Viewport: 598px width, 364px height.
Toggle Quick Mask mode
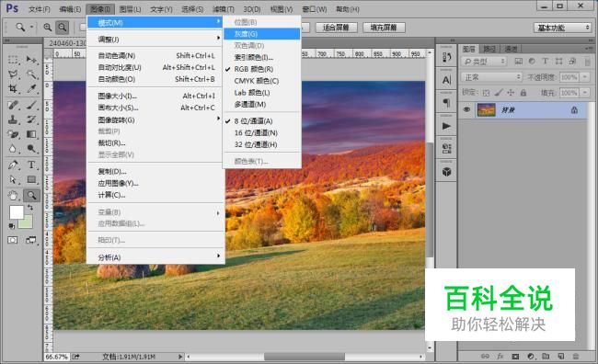[x=13, y=240]
